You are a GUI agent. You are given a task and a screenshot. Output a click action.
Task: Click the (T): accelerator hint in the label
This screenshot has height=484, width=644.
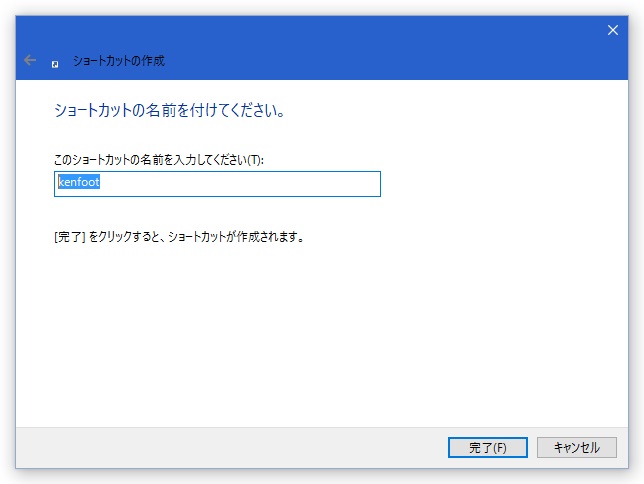tap(255, 159)
